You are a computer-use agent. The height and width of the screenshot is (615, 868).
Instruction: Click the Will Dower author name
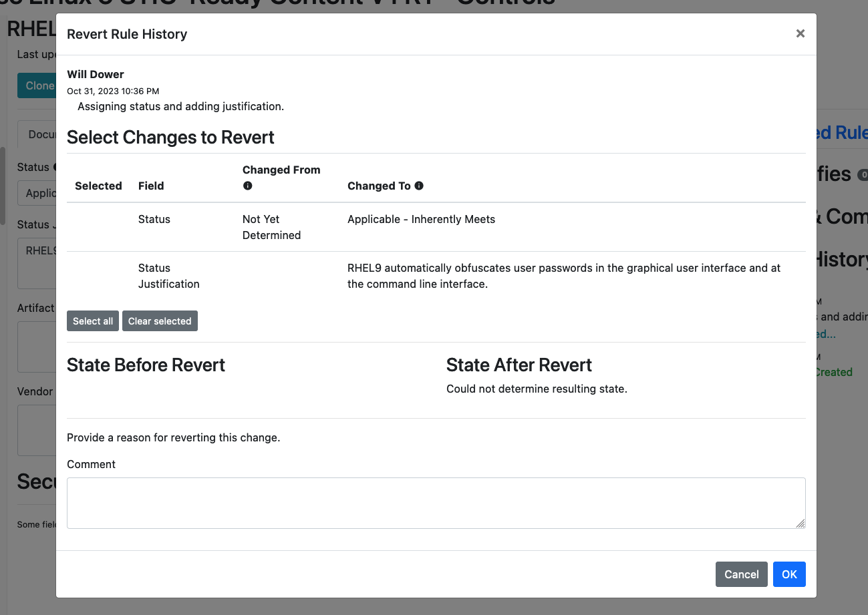click(x=96, y=74)
